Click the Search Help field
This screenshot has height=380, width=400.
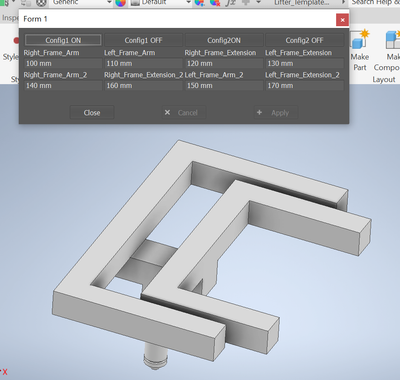pyautogui.click(x=376, y=3)
